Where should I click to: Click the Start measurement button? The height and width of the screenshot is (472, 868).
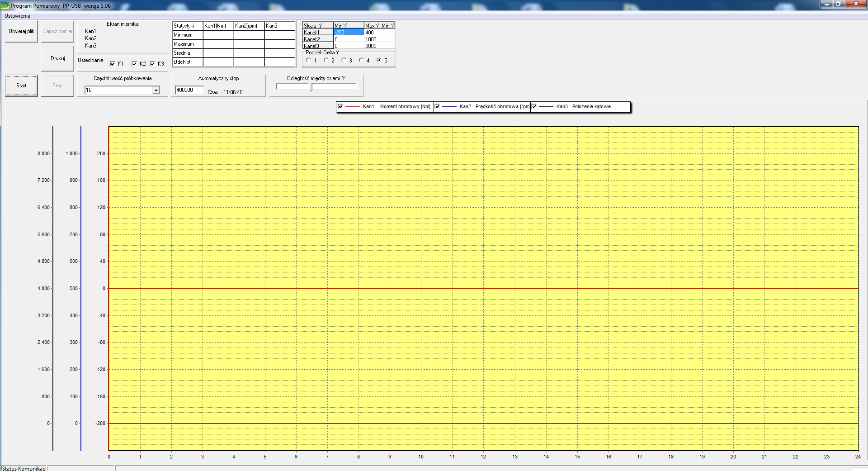click(x=21, y=86)
